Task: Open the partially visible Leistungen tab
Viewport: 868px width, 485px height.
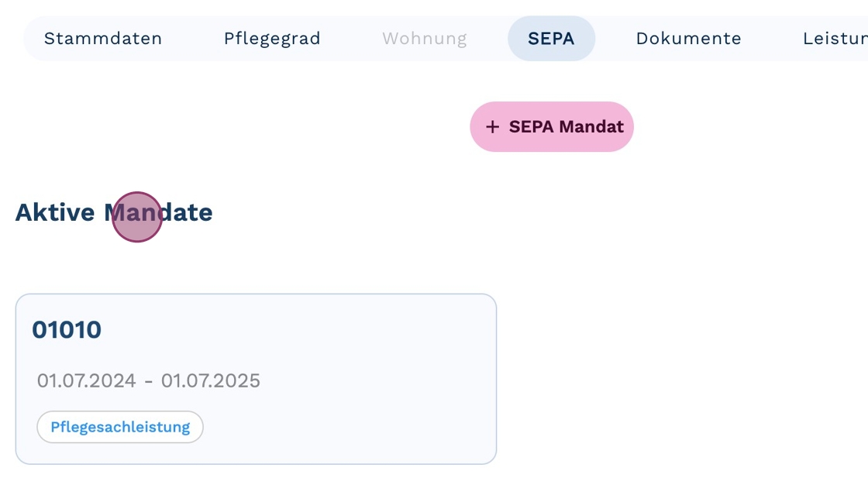Action: tap(835, 38)
